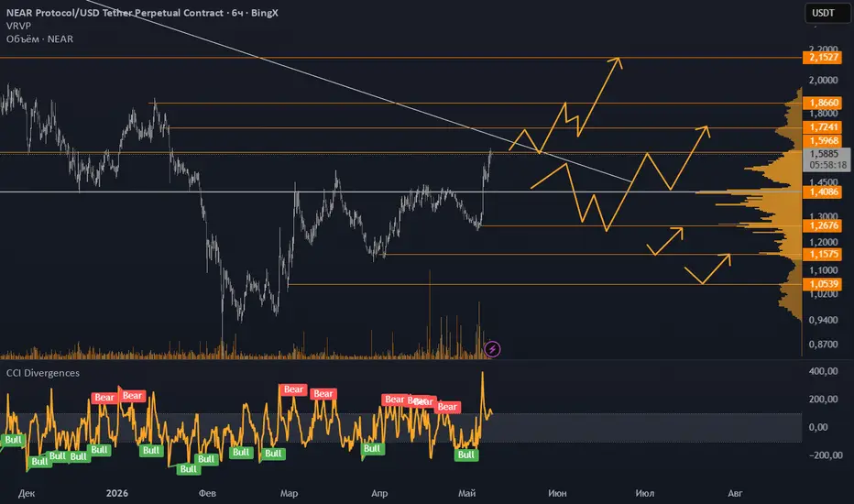This screenshot has height=504, width=854.
Task: Click the 1,1575 price level label
Action: coord(824,255)
